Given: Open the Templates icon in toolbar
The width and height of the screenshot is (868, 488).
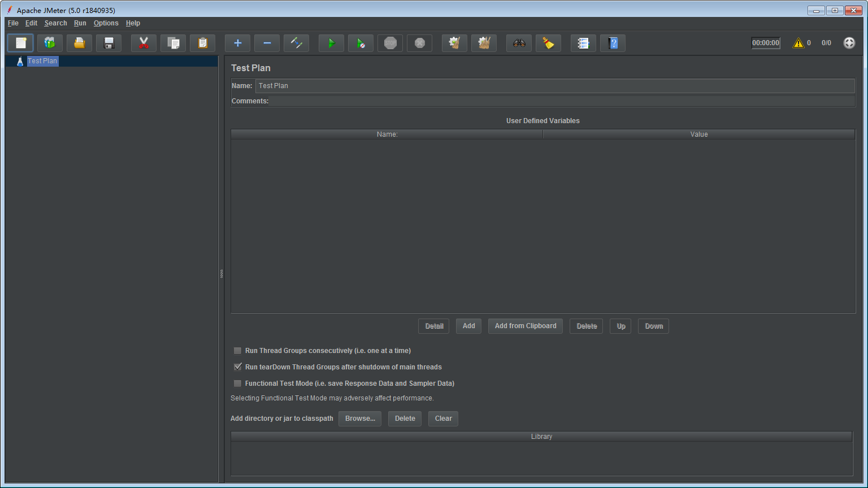Looking at the screenshot, I should 50,43.
